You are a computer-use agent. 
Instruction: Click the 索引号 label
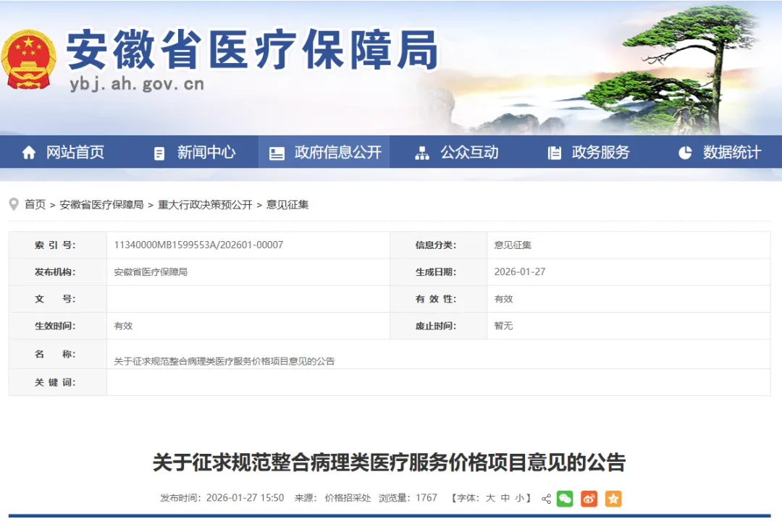click(55, 245)
